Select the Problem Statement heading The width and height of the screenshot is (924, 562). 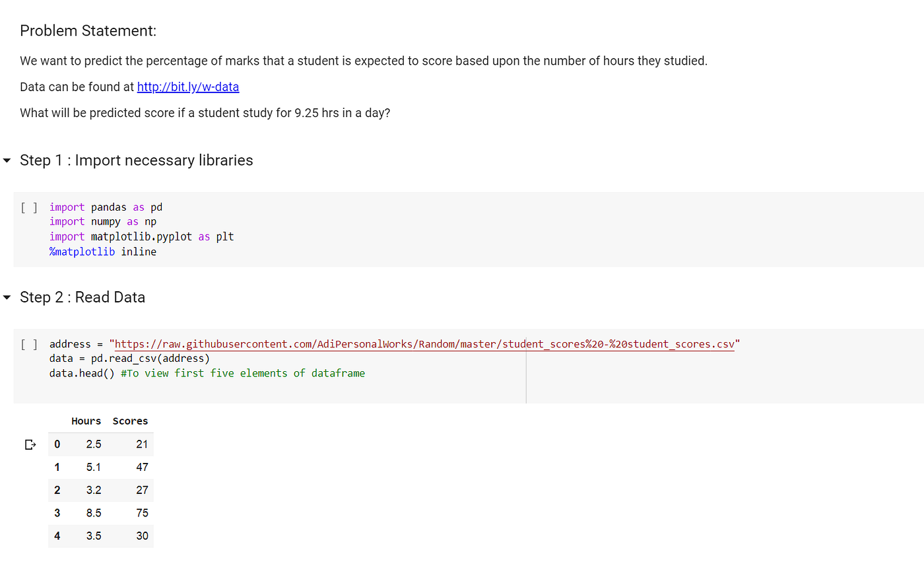click(x=88, y=31)
